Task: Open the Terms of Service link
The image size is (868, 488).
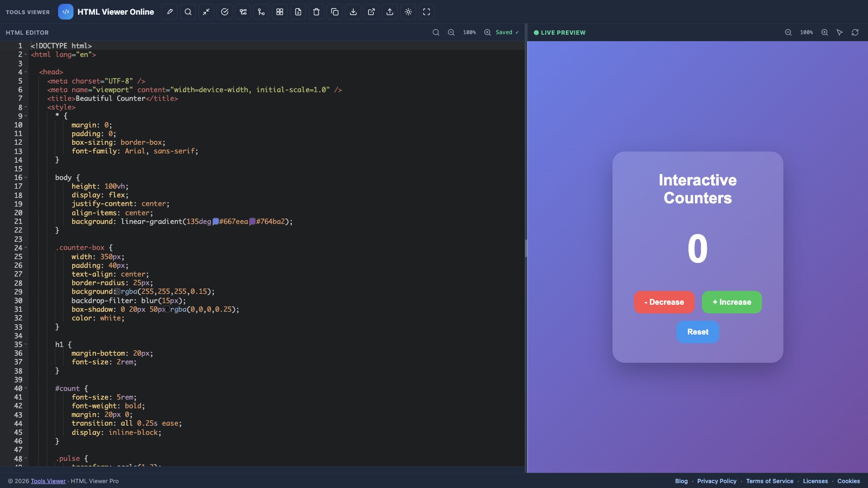Action: pyautogui.click(x=769, y=481)
